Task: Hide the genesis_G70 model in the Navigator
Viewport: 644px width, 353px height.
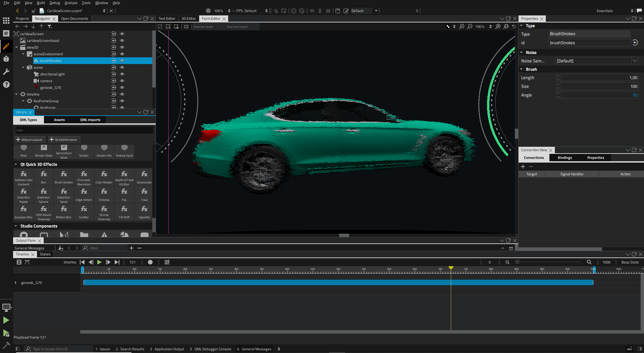Action: pyautogui.click(x=122, y=87)
